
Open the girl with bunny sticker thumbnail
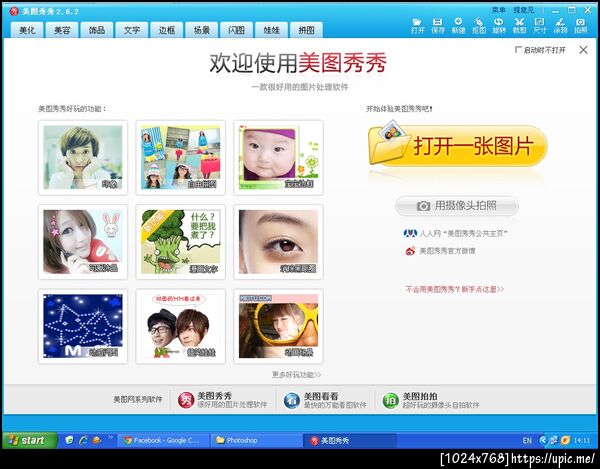(x=83, y=242)
